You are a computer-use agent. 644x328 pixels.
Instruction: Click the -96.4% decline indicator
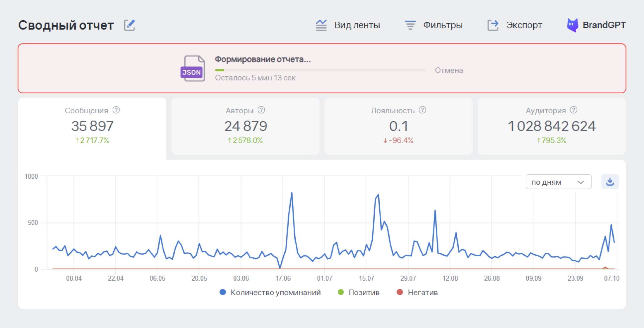click(398, 140)
